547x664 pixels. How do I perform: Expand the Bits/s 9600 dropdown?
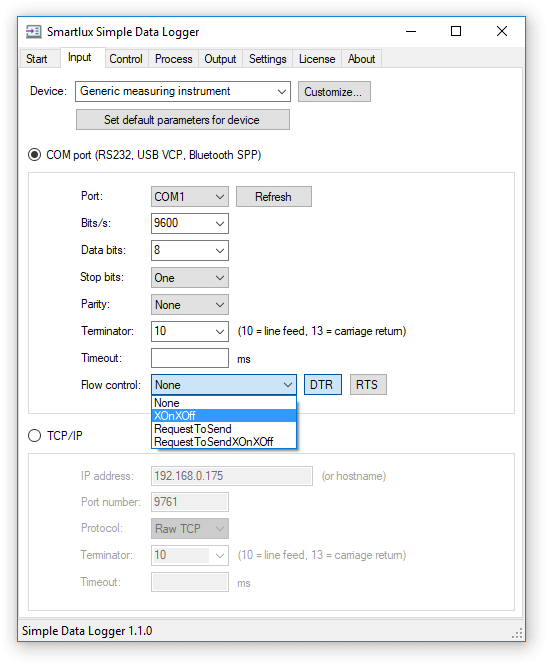pos(190,223)
